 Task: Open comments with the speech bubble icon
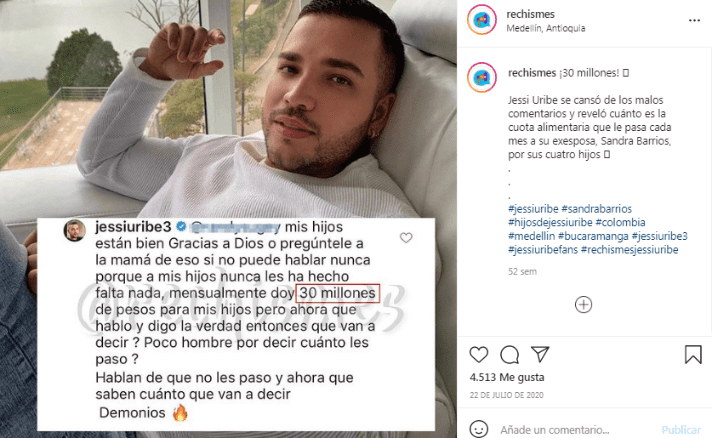pyautogui.click(x=509, y=355)
